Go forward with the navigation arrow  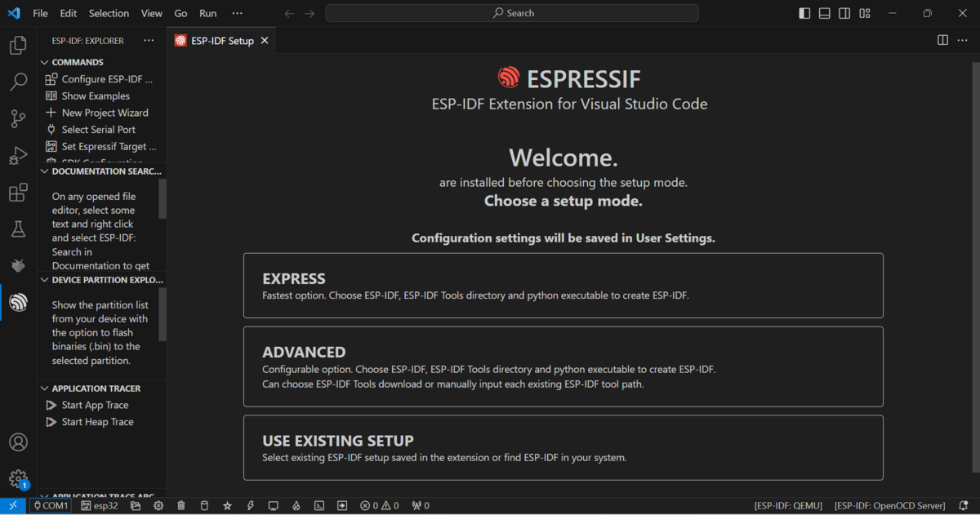310,13
